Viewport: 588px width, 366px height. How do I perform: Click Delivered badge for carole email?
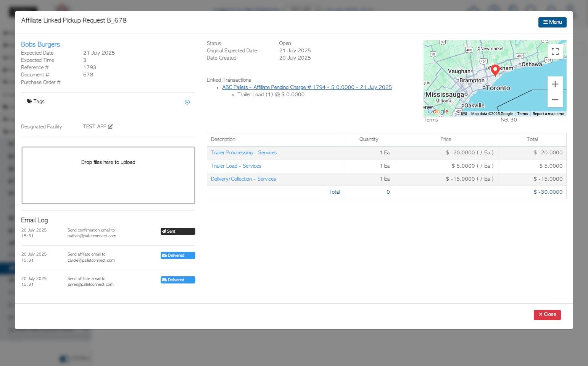tap(178, 255)
